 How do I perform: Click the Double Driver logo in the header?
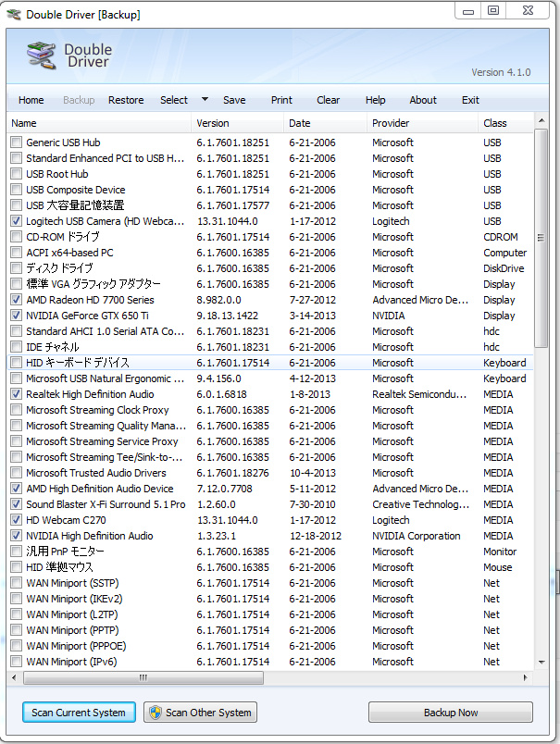[x=42, y=56]
